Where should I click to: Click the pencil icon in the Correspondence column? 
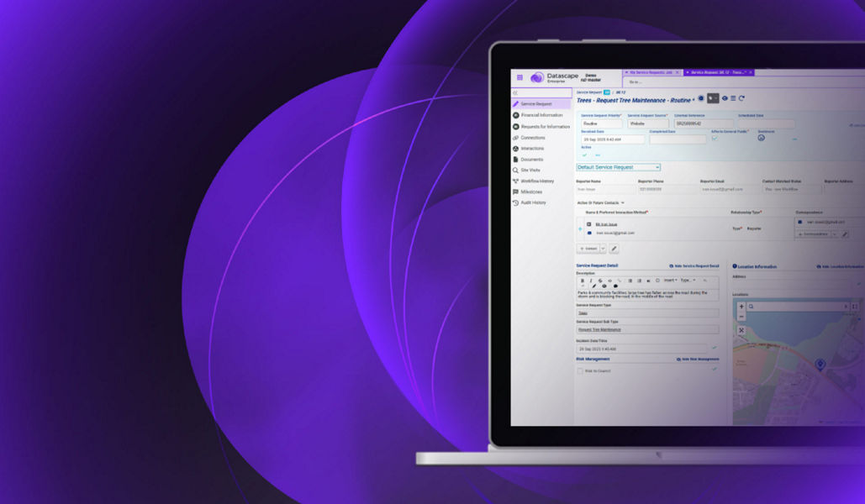(845, 234)
